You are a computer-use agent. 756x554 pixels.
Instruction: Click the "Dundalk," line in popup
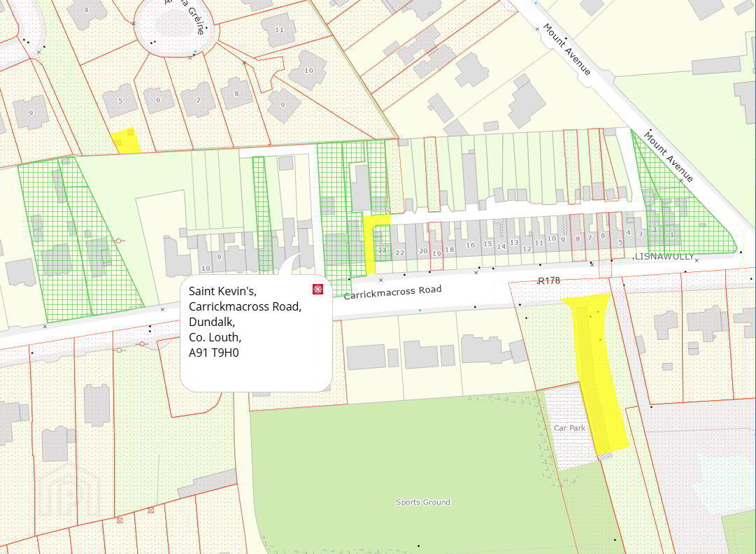(x=212, y=322)
